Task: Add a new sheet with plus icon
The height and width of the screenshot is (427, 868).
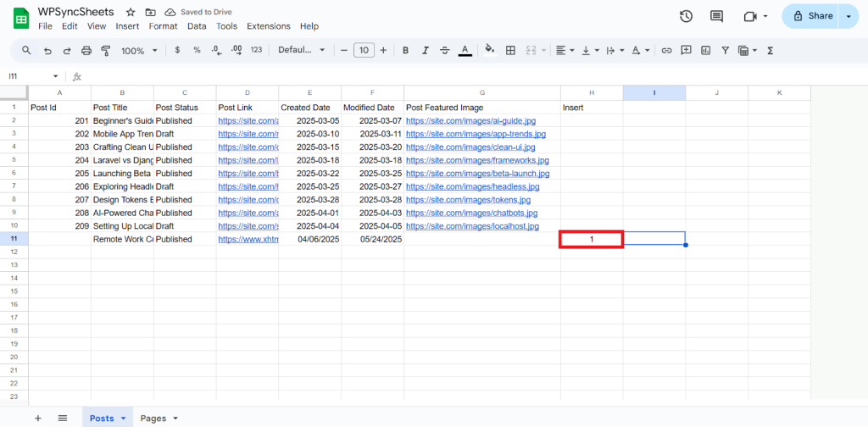Action: [x=37, y=419]
